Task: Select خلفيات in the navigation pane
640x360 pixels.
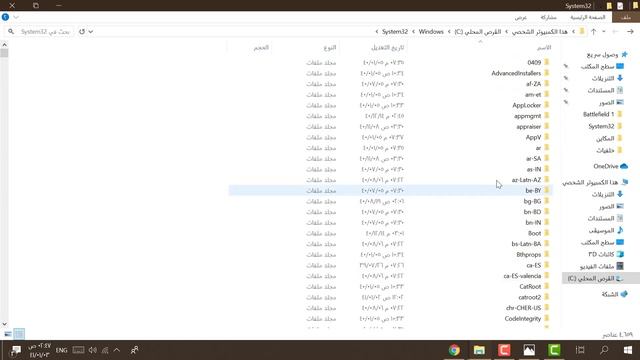Action: click(x=609, y=150)
